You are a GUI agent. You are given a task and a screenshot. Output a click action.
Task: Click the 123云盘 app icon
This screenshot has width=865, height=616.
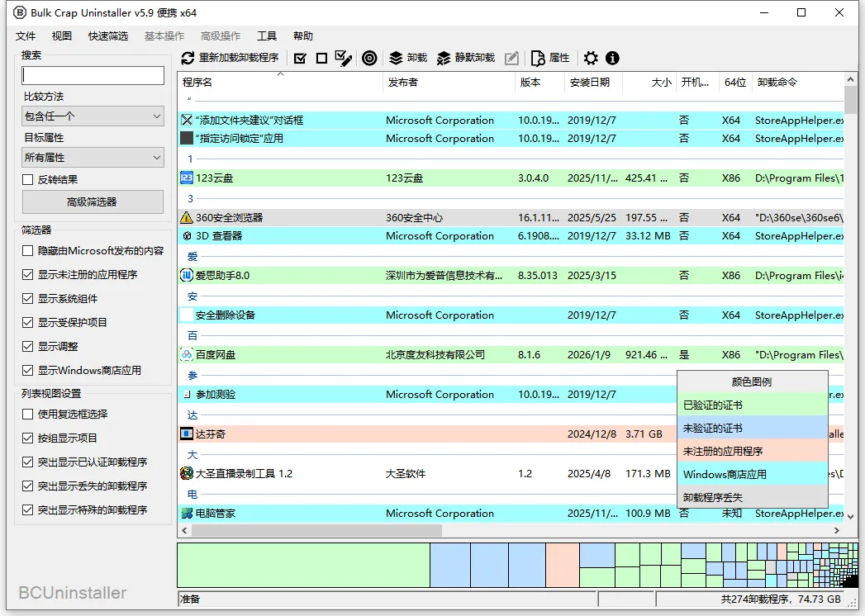click(187, 178)
